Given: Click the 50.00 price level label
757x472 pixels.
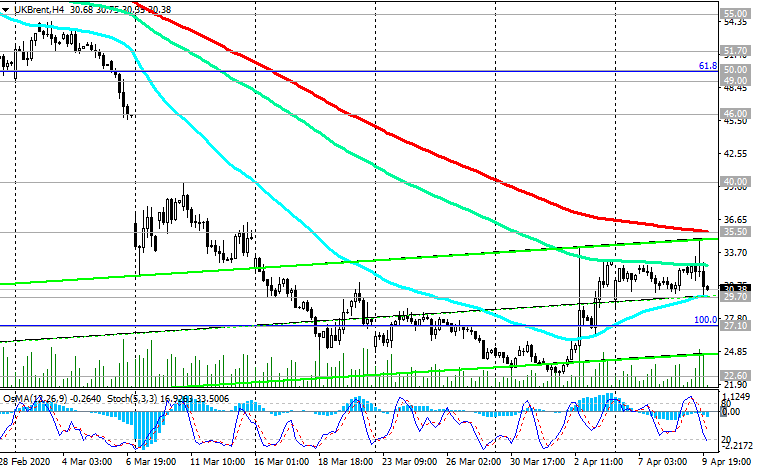Looking at the screenshot, I should pyautogui.click(x=735, y=69).
